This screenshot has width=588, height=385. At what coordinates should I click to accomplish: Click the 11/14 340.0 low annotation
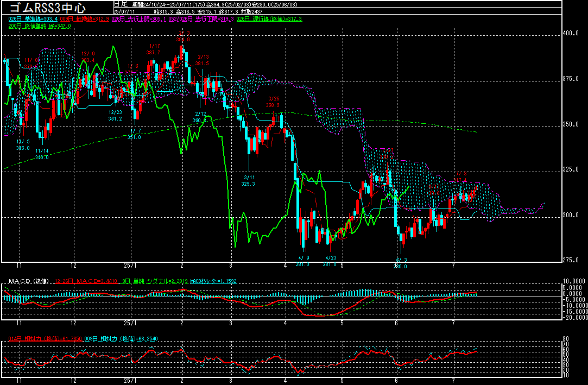coord(42,154)
